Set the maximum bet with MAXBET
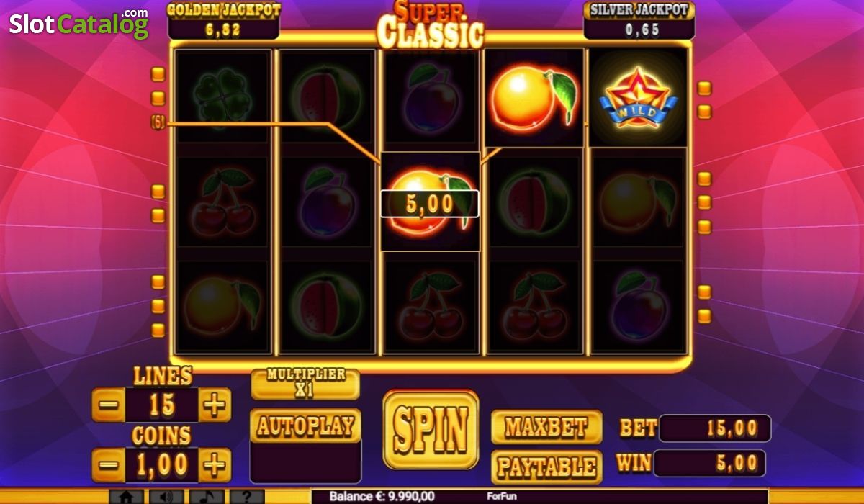The image size is (864, 504). pos(546,427)
